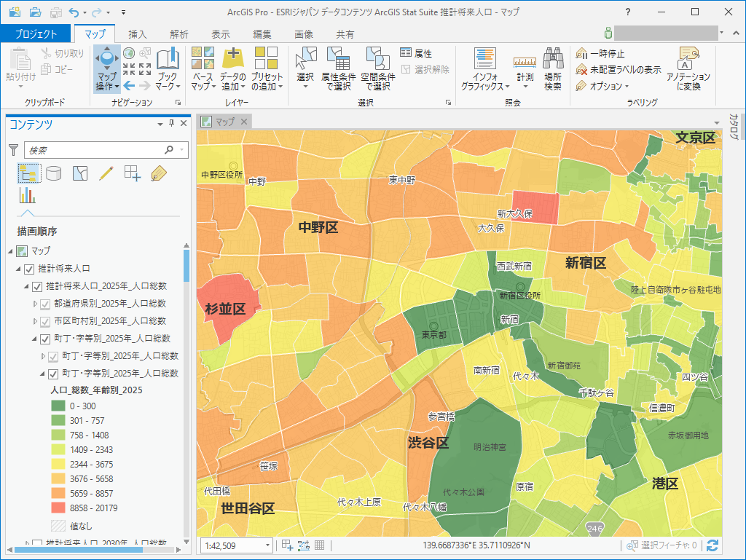This screenshot has height=560, width=746.
Task: Collapse the マップ root node
Action: [10, 251]
